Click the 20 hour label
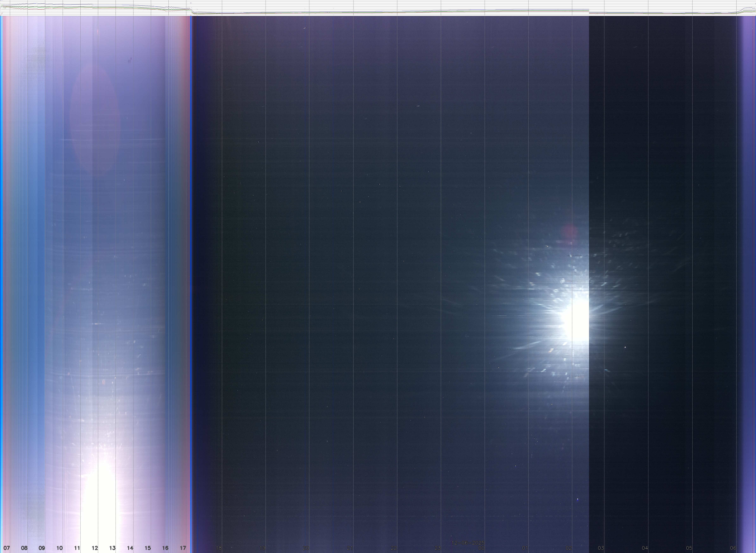Viewport: 756px width, 553px height. (306, 548)
